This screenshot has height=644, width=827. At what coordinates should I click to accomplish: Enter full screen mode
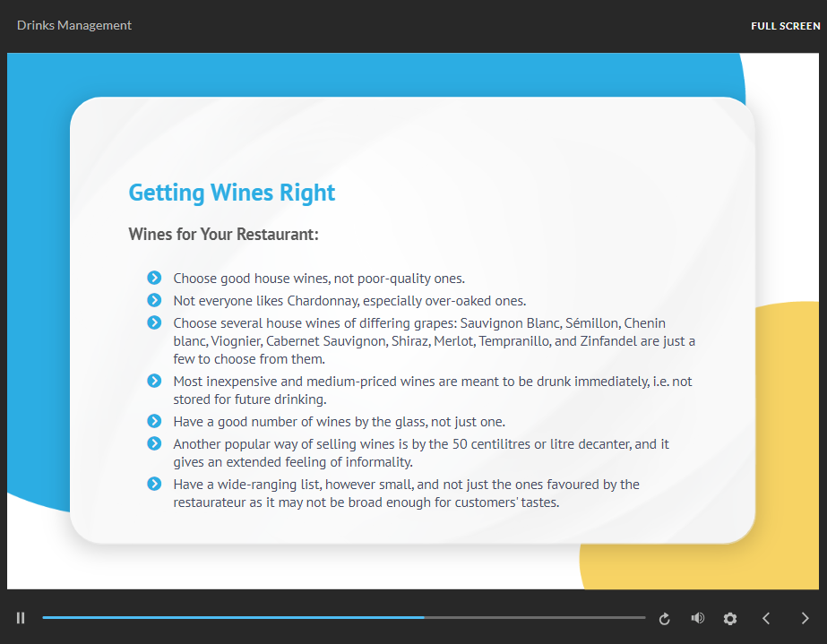click(x=785, y=26)
